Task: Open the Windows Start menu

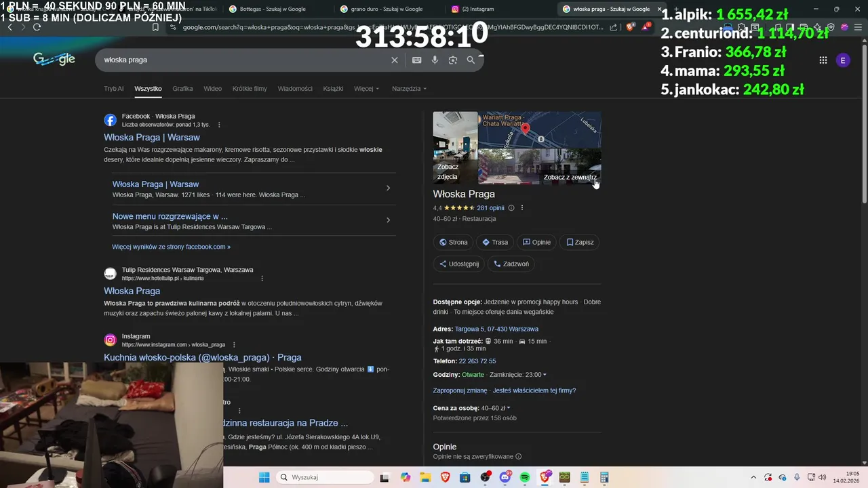Action: pos(264,477)
